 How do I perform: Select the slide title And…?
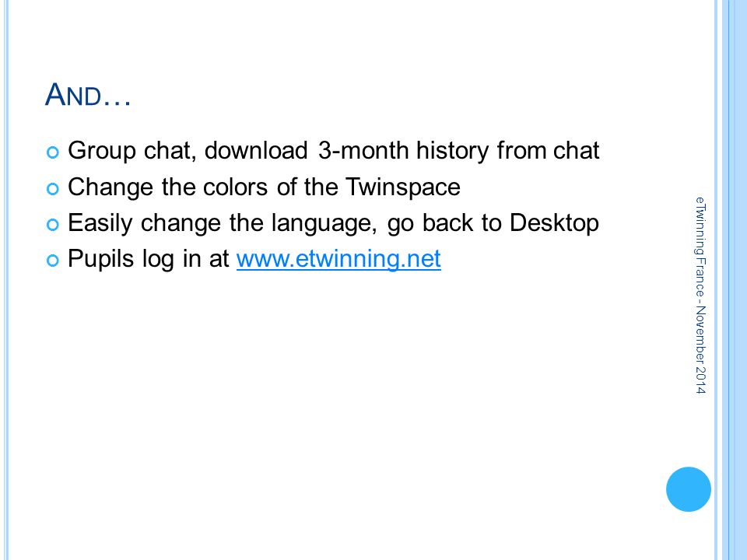click(88, 94)
